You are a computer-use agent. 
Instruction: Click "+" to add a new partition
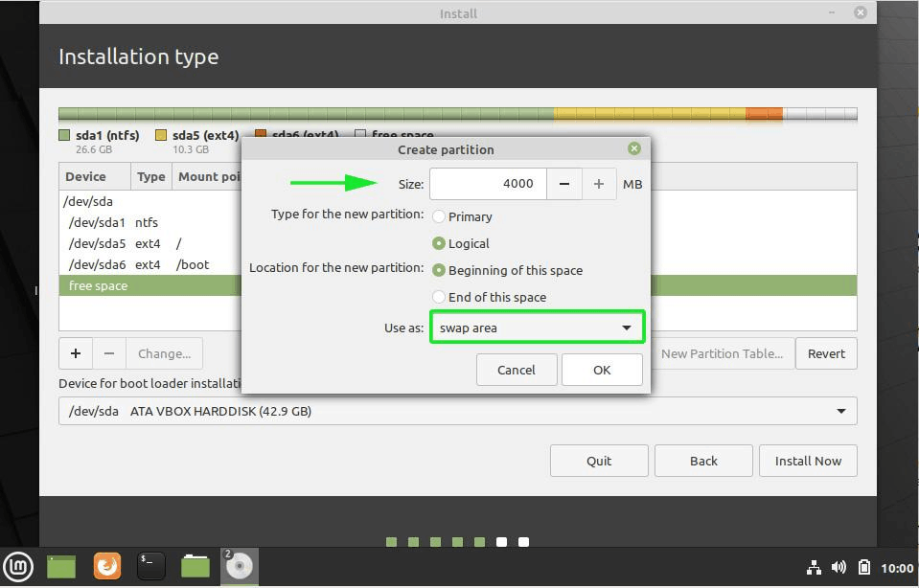click(x=76, y=353)
